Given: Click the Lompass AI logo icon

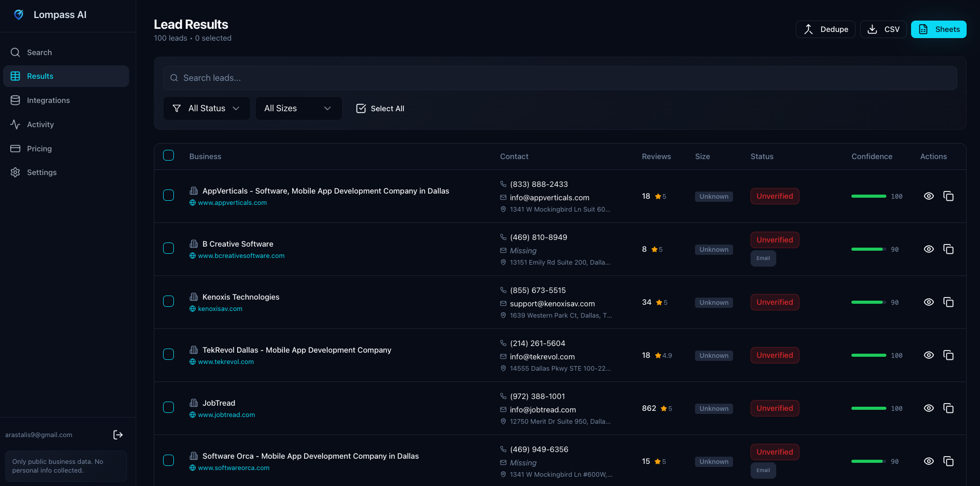Looking at the screenshot, I should [x=19, y=15].
